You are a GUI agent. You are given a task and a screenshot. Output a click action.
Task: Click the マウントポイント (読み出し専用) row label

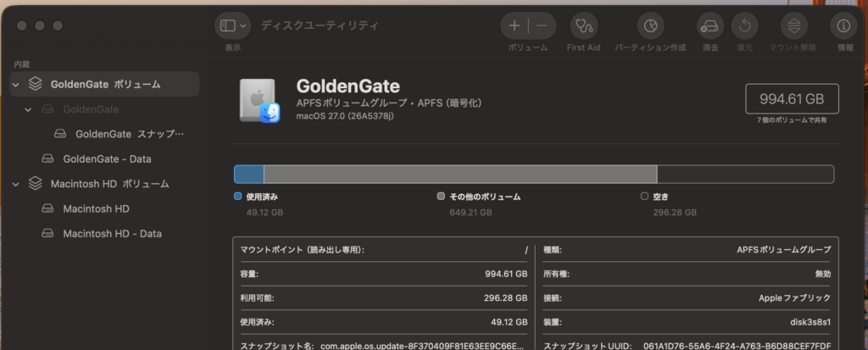pyautogui.click(x=303, y=250)
